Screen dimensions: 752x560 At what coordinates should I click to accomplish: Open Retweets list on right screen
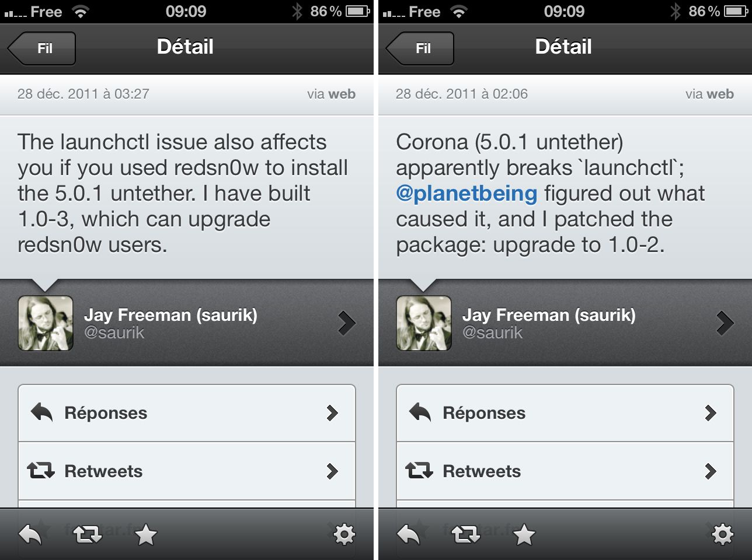[565, 471]
